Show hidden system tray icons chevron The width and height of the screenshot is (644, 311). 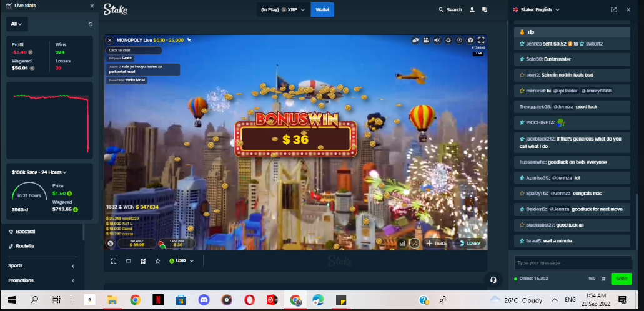point(555,300)
